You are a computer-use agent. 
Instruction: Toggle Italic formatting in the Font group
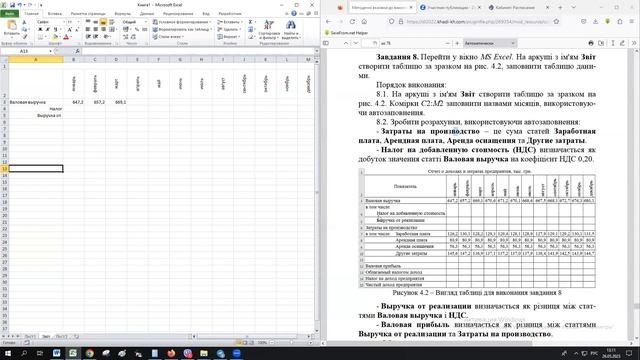coord(48,30)
